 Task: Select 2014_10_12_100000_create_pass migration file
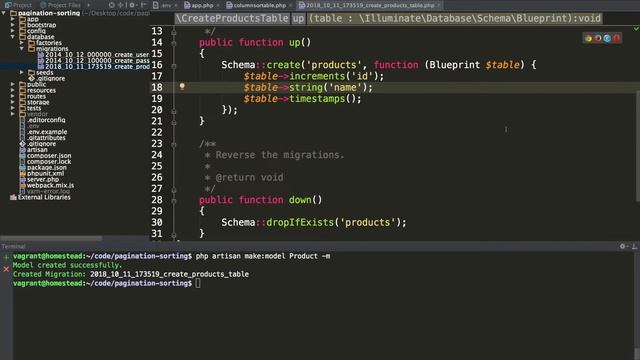(x=93, y=60)
